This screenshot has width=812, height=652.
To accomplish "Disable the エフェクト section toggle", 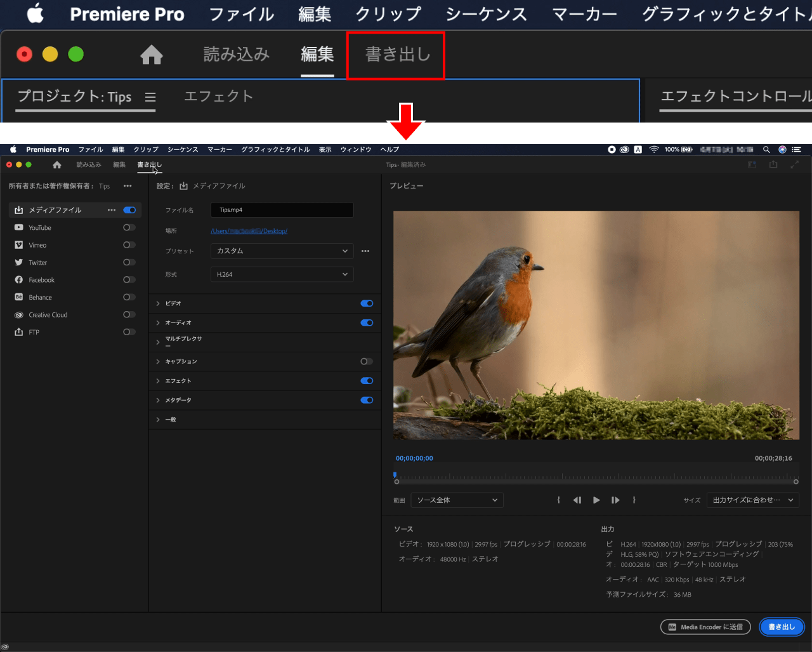I will click(x=367, y=381).
